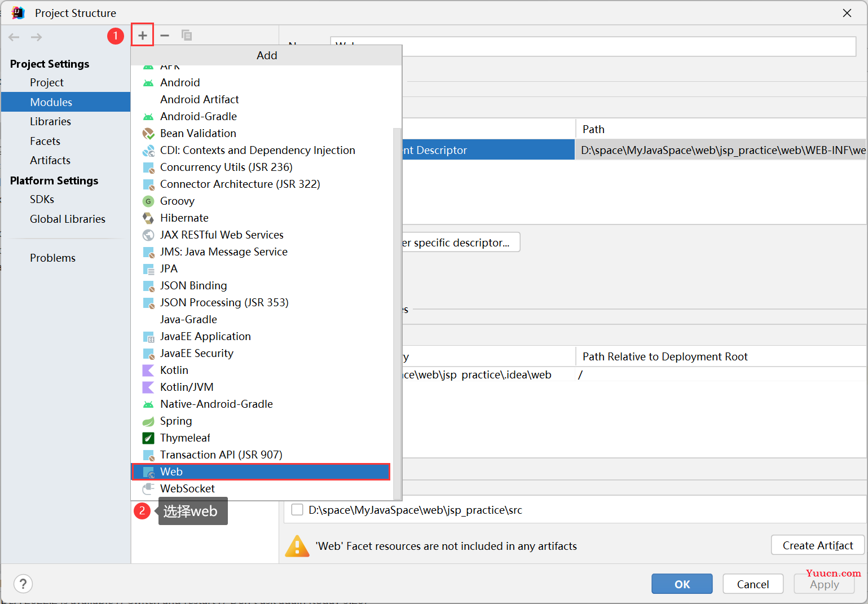Click the Bean Validation icon
The image size is (868, 604).
tap(148, 134)
